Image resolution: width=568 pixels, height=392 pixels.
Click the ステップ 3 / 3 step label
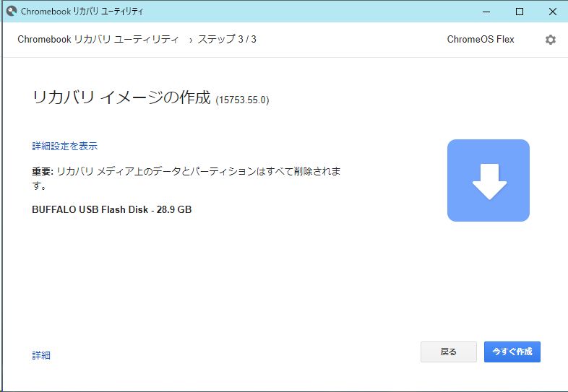tap(227, 39)
